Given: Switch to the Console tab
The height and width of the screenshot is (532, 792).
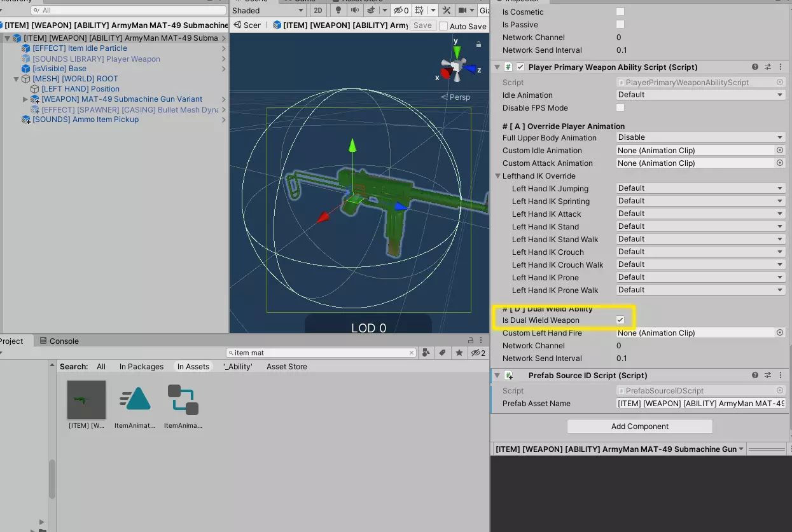Looking at the screenshot, I should [59, 341].
